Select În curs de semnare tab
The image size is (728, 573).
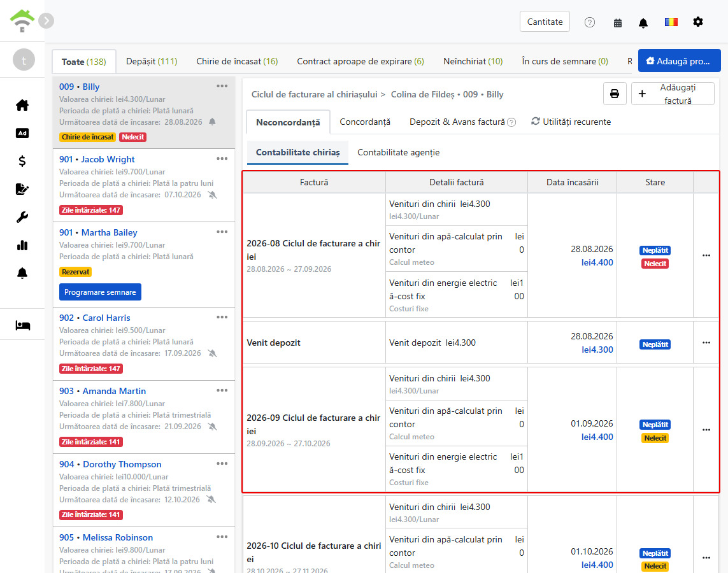564,61
